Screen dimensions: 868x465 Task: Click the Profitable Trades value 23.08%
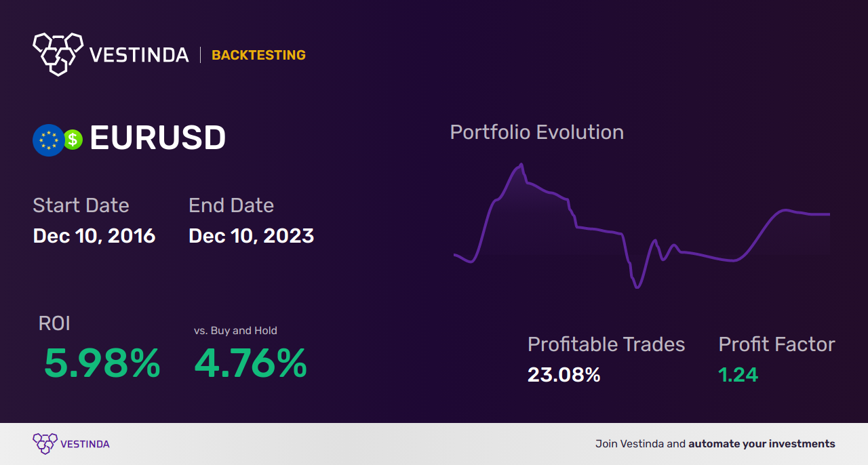(564, 374)
